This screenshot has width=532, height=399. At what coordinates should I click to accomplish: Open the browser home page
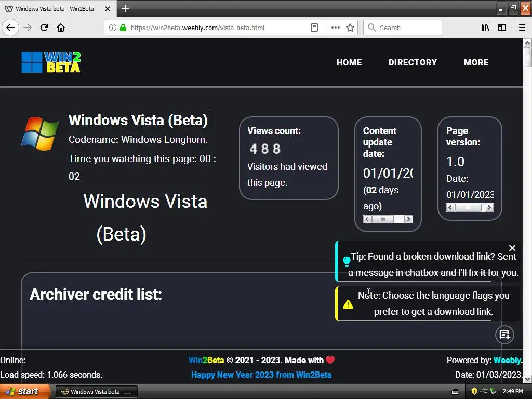(x=61, y=28)
